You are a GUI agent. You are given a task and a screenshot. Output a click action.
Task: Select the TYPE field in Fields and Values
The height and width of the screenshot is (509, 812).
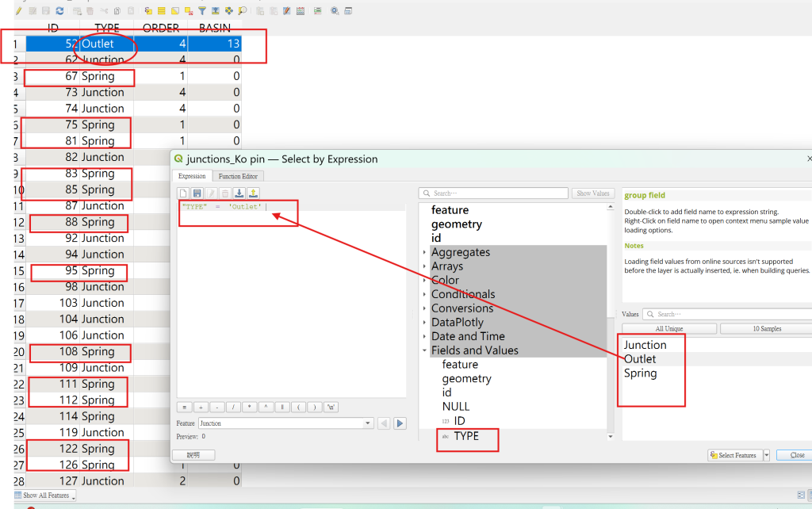(x=466, y=436)
